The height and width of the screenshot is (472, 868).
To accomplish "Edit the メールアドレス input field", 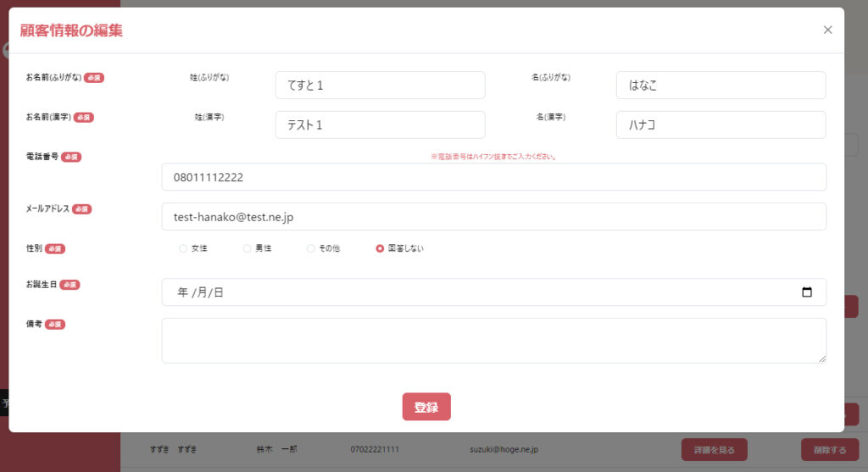I will pyautogui.click(x=493, y=217).
